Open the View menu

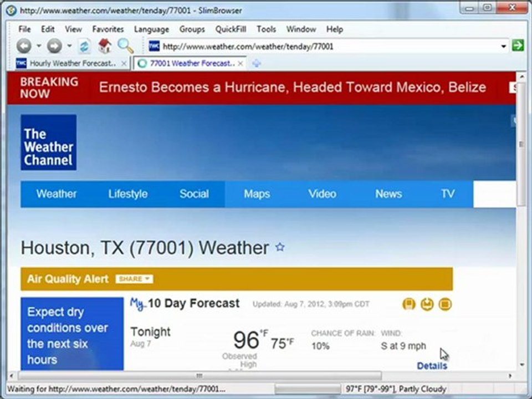73,29
